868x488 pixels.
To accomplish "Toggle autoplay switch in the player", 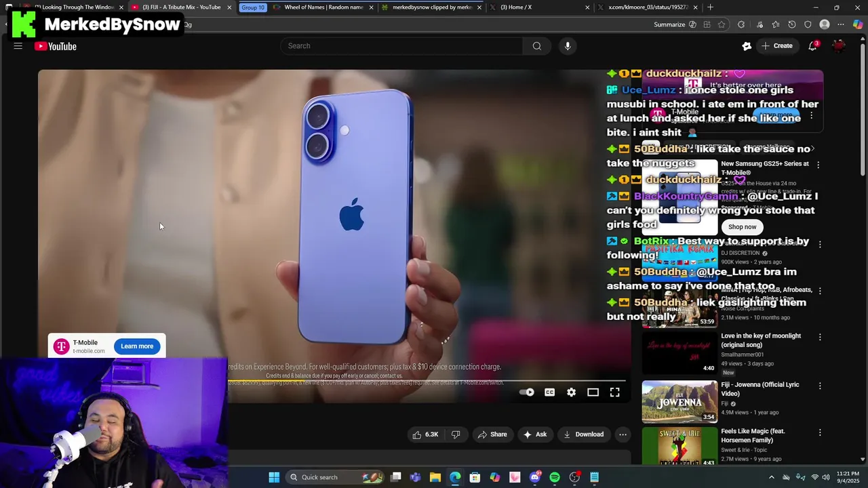I will (526, 392).
